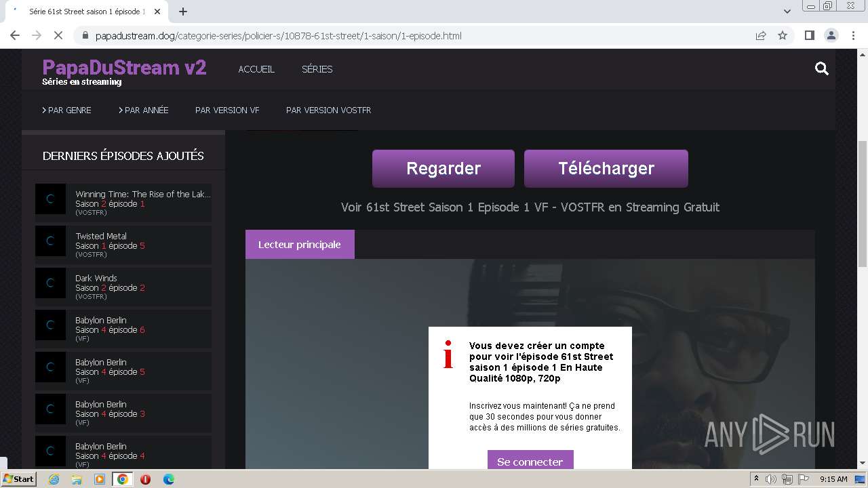Click the volume speaker tray icon
Viewport: 868px width, 488px height.
(x=771, y=479)
